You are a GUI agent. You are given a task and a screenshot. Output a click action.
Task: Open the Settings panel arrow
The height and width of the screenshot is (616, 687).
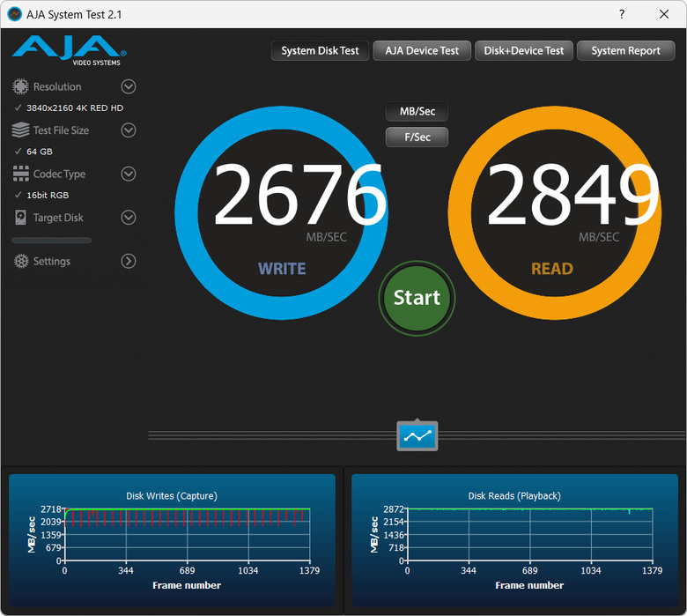129,261
